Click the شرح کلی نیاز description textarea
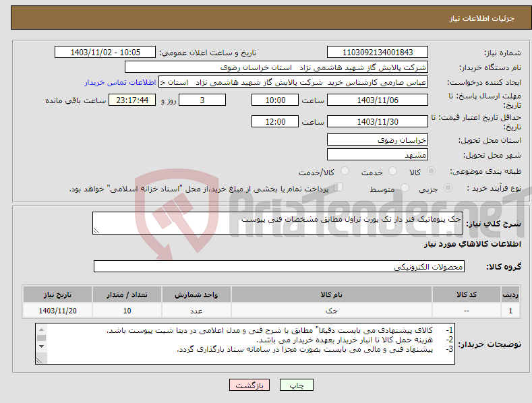This screenshot has height=403, width=532. [x=278, y=223]
